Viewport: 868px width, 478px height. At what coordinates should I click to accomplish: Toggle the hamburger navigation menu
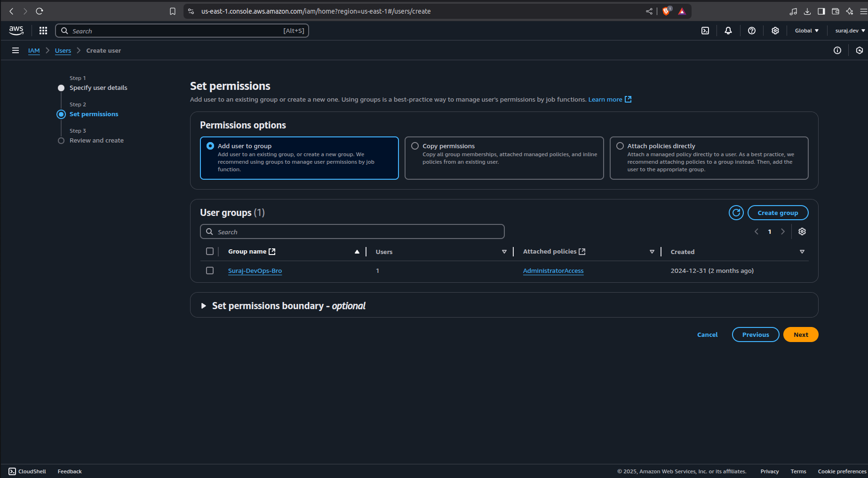[16, 50]
